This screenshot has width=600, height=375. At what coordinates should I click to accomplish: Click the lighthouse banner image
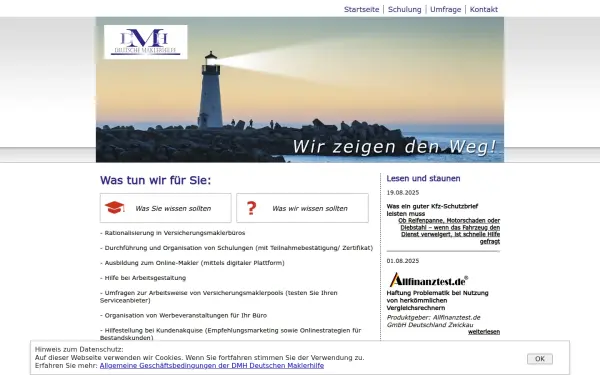coord(300,90)
